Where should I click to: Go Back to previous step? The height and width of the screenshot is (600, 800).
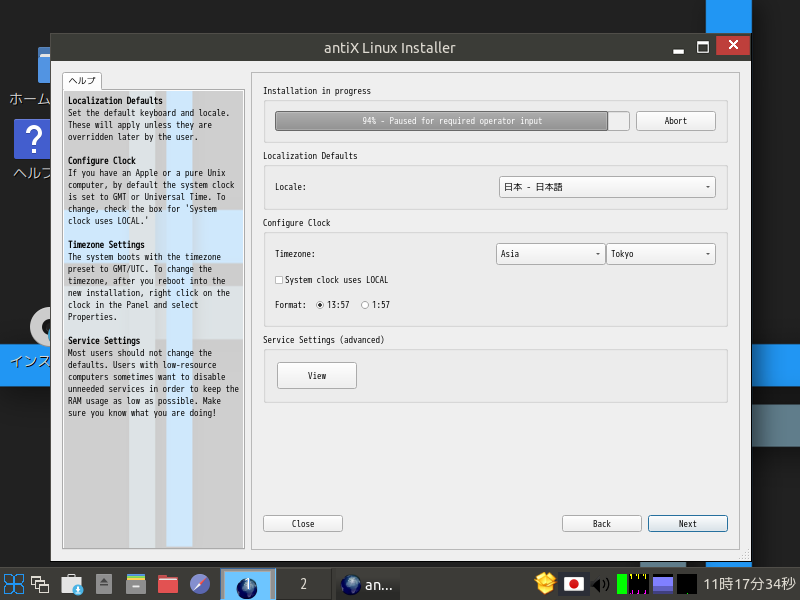coord(602,523)
